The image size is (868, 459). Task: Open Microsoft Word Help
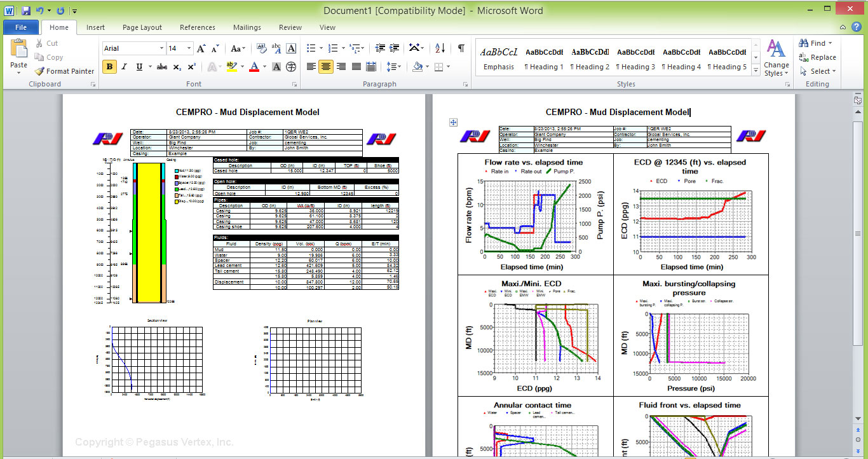(x=856, y=27)
